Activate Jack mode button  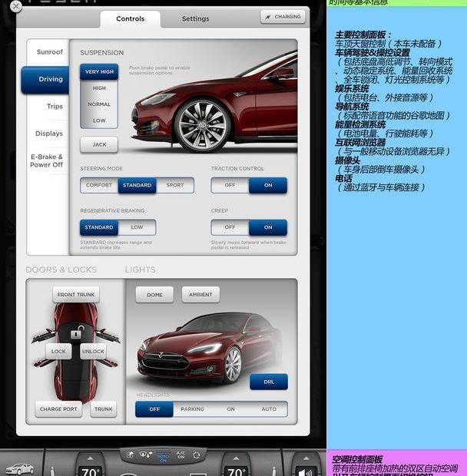(99, 144)
